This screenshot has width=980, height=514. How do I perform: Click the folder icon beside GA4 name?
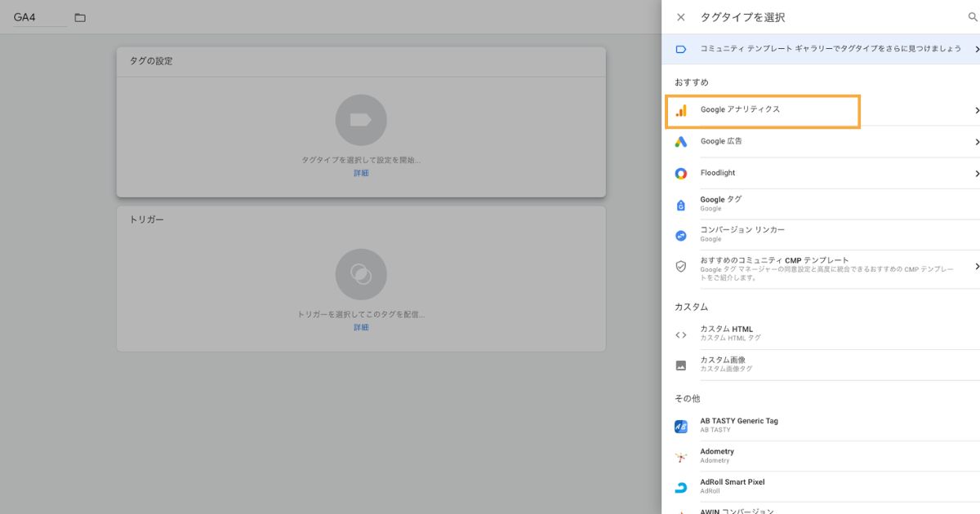tap(80, 17)
